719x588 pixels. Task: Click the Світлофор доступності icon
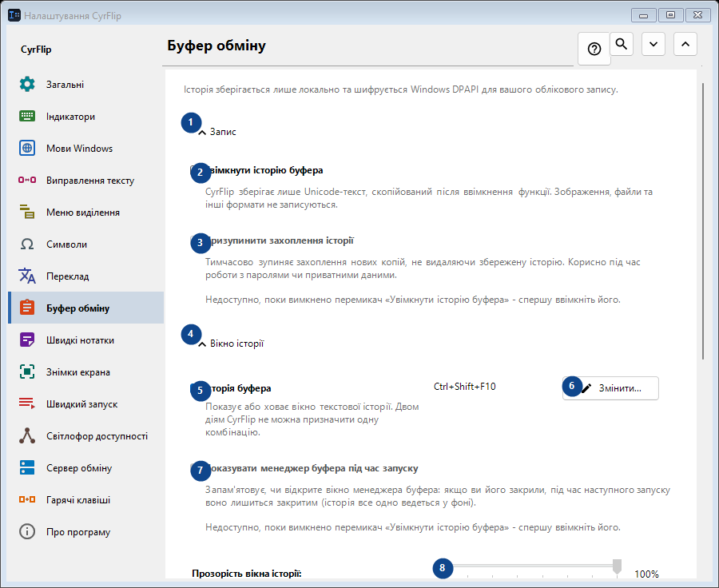(x=27, y=435)
